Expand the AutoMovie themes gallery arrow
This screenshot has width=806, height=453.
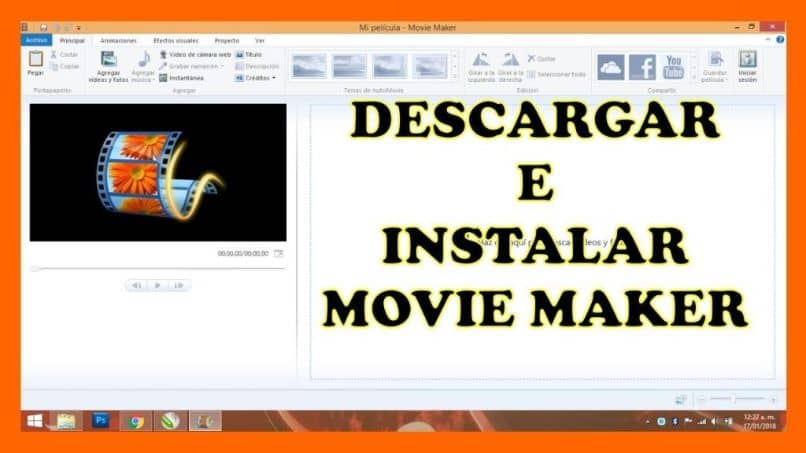[454, 77]
